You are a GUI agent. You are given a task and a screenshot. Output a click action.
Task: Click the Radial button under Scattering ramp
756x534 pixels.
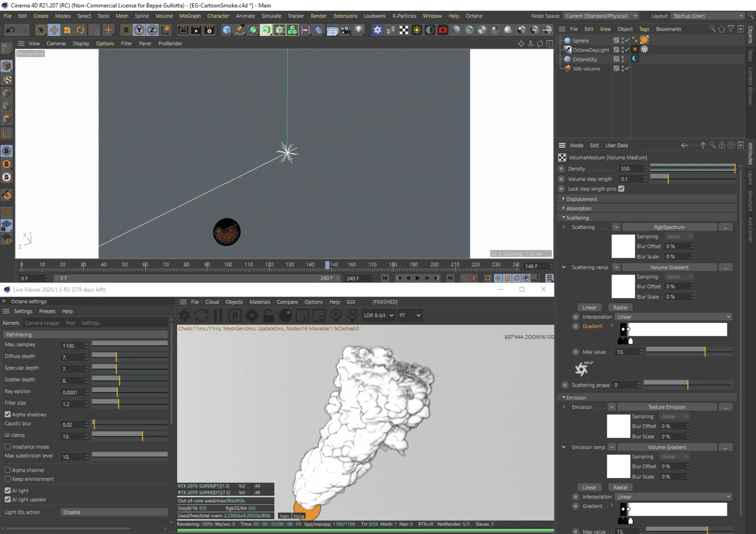tap(620, 307)
